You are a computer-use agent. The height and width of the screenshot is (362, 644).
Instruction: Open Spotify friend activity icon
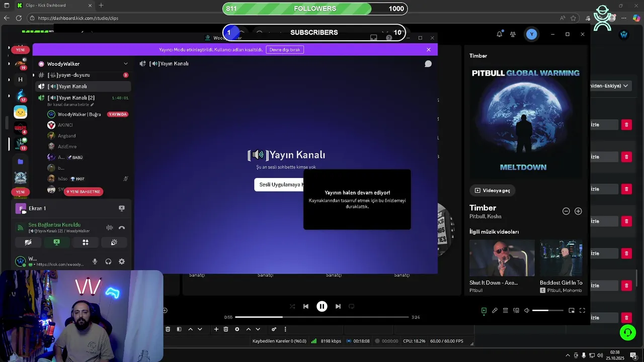click(513, 34)
